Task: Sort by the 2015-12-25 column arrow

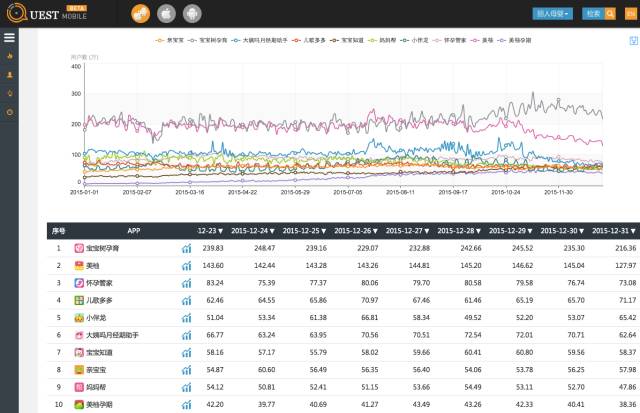Action: [324, 231]
